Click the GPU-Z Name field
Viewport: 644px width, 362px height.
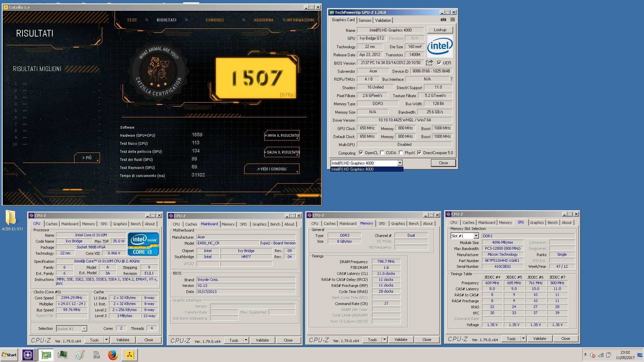click(390, 30)
